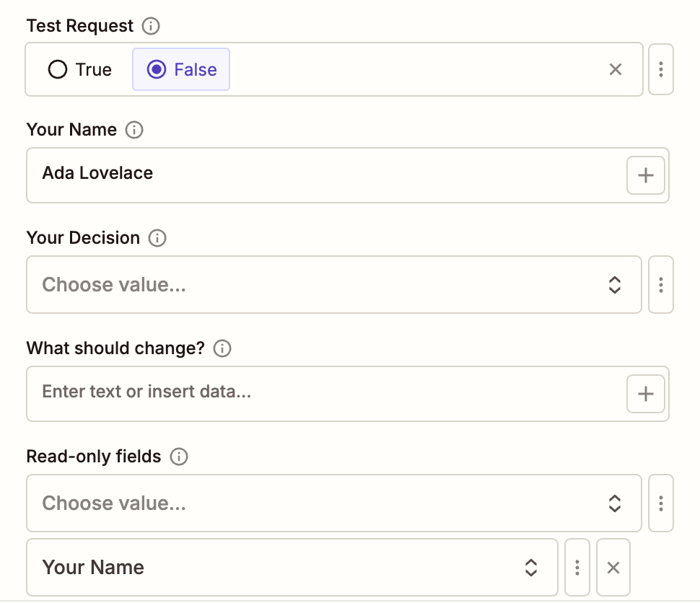This screenshot has height=603, width=700.
Task: Open info icon beside Read-only fields
Action: coord(179,457)
